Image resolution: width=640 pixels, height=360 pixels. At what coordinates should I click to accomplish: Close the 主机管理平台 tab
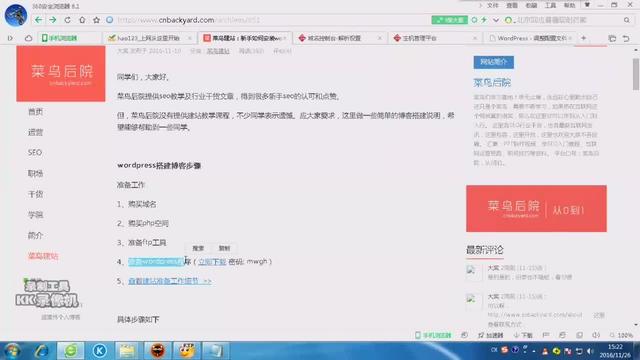[475, 38]
